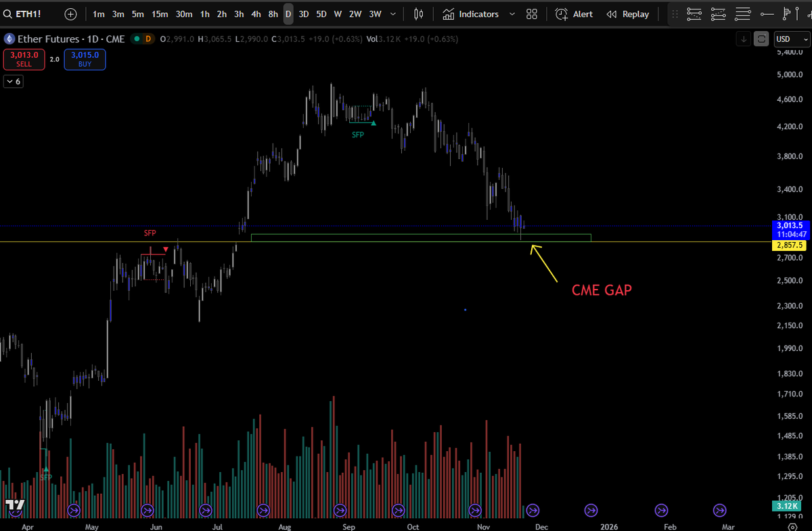
Task: Grab the favorites drawing toolbar dotted handle
Action: pyautogui.click(x=675, y=14)
